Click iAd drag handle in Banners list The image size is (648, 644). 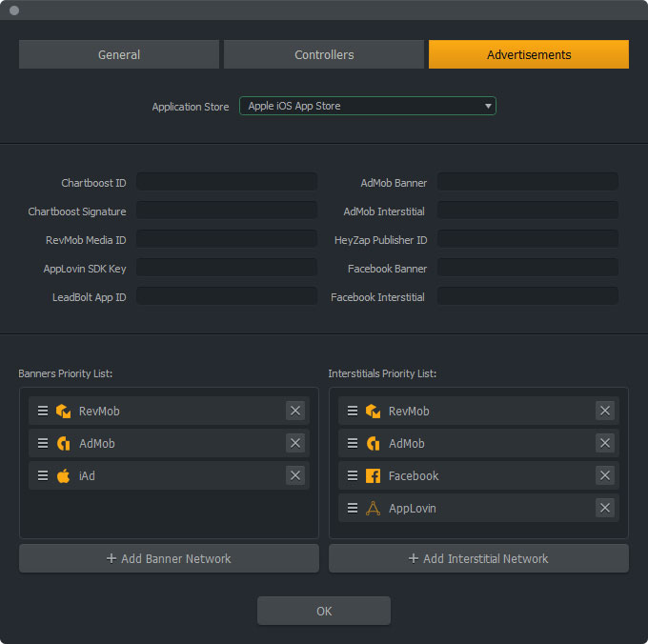pos(43,475)
